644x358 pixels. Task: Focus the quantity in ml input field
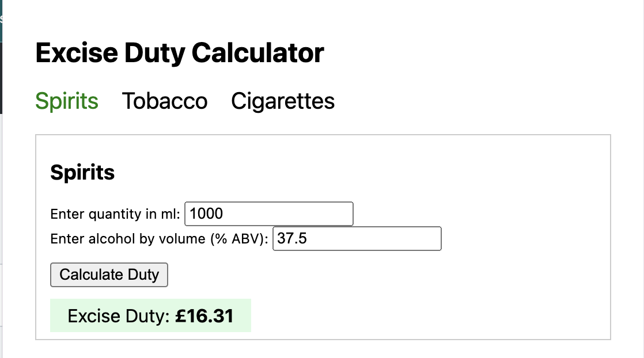(x=268, y=214)
